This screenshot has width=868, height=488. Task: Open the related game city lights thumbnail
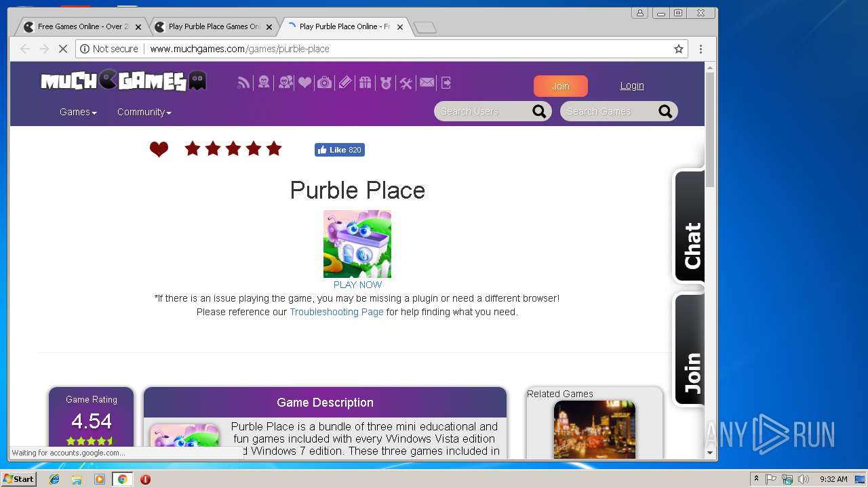click(x=595, y=429)
